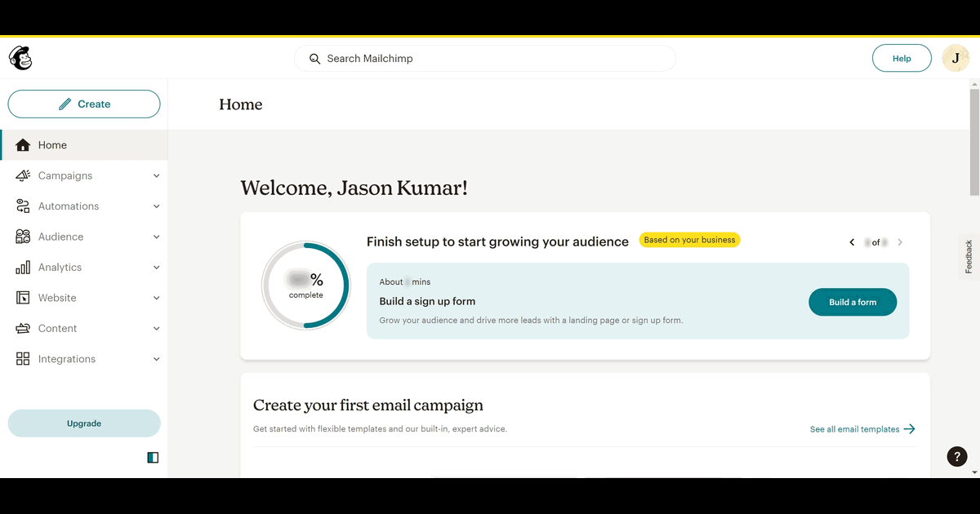Click the Campaigns megaphone icon

click(23, 175)
